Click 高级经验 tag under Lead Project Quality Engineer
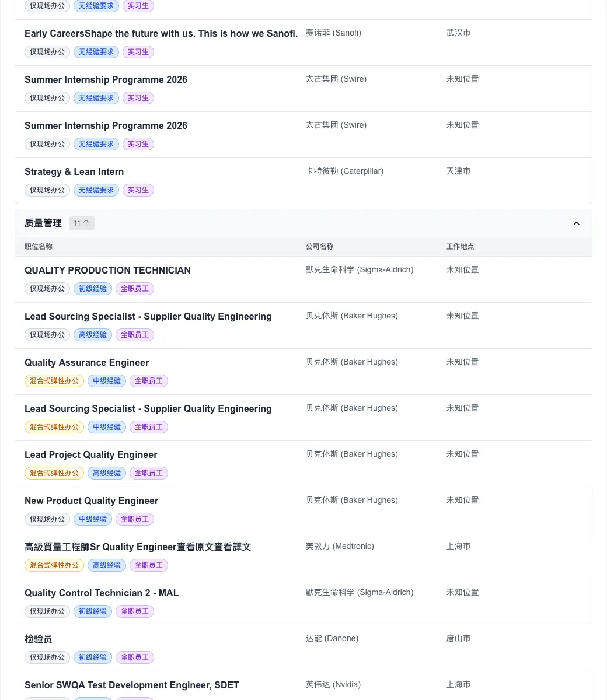607x700 pixels. click(107, 473)
